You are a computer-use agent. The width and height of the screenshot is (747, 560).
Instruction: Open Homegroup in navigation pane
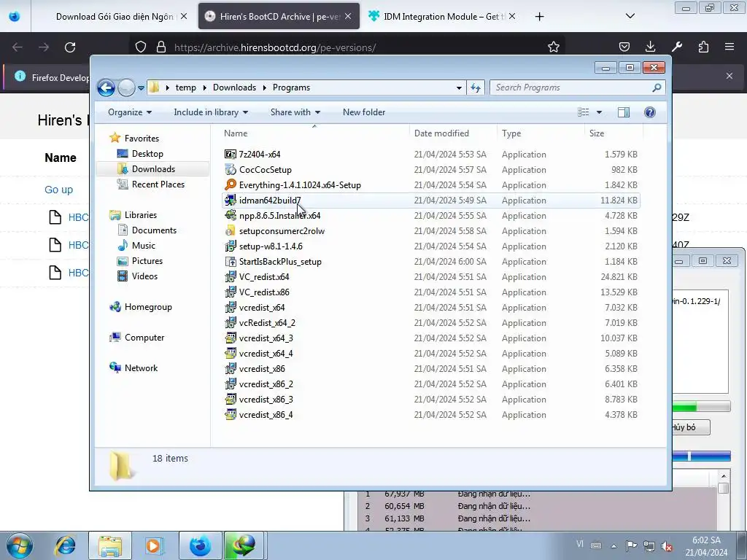[x=147, y=307]
